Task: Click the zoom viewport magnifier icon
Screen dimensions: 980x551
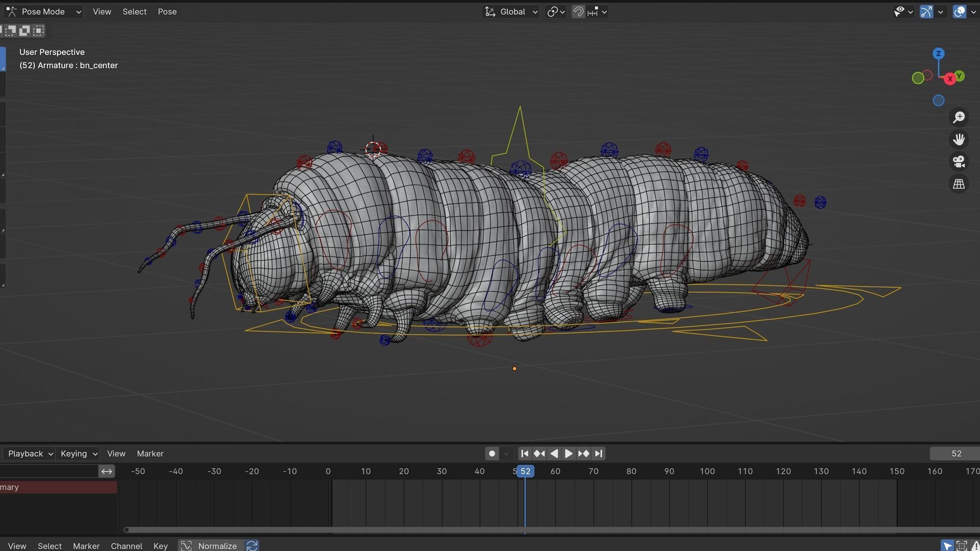Action: 959,117
